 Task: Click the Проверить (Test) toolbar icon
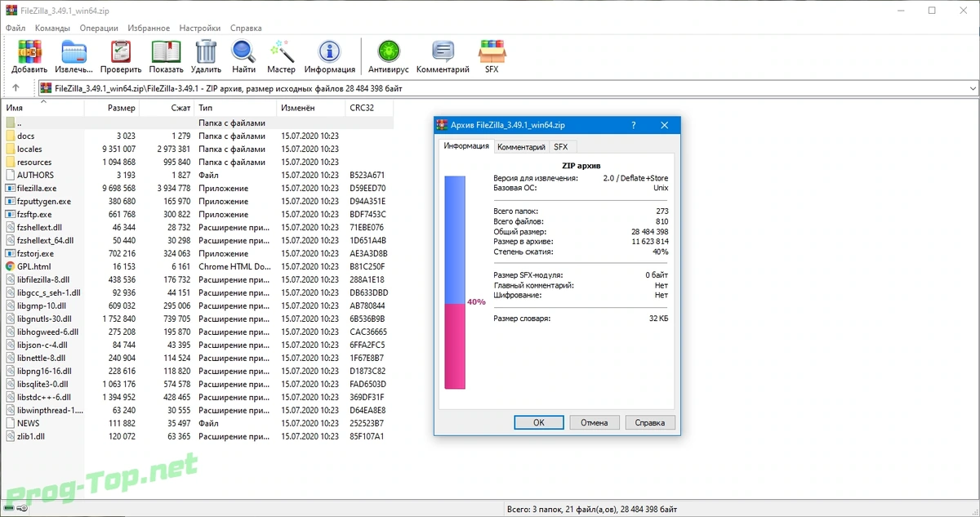pyautogui.click(x=121, y=51)
